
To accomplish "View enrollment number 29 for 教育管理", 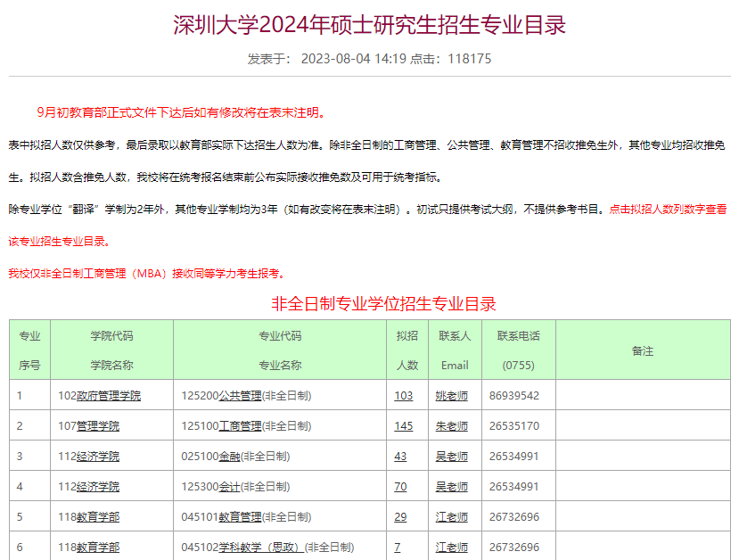I will [x=400, y=516].
